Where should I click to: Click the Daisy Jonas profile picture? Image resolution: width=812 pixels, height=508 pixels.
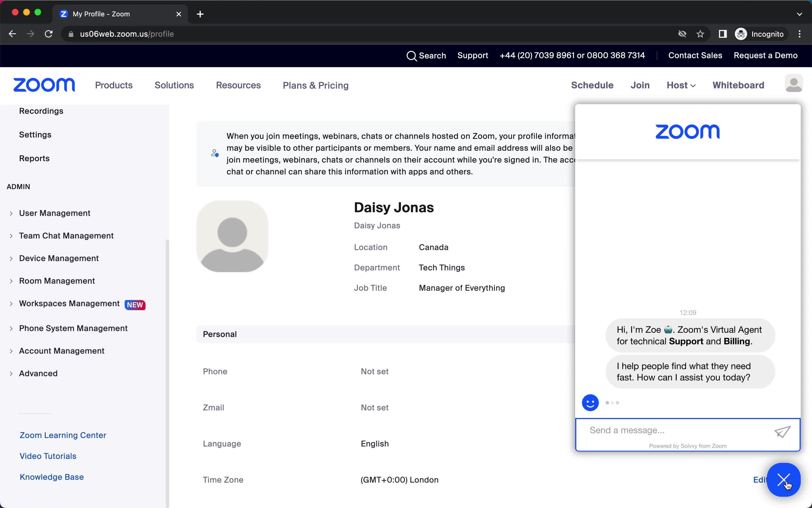pos(232,236)
